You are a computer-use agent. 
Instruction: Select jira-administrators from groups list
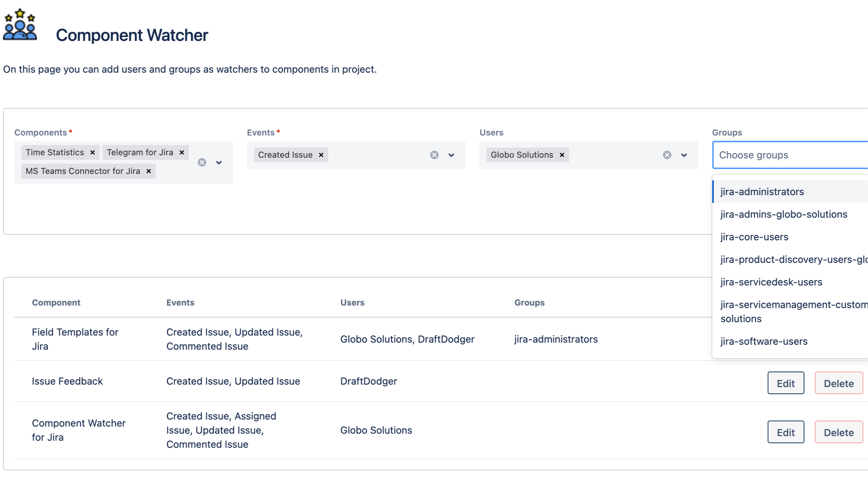[x=762, y=192]
